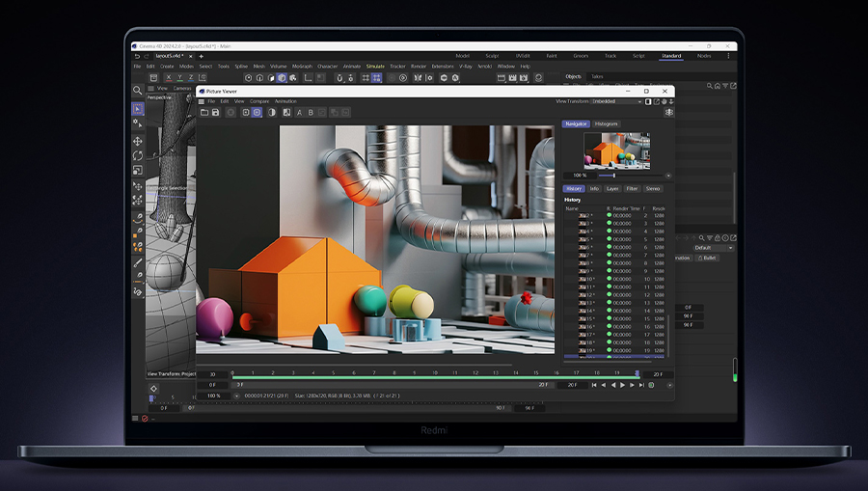Expand the Picture Viewer hamburger menu
Image resolution: width=868 pixels, height=491 pixels.
click(x=202, y=101)
